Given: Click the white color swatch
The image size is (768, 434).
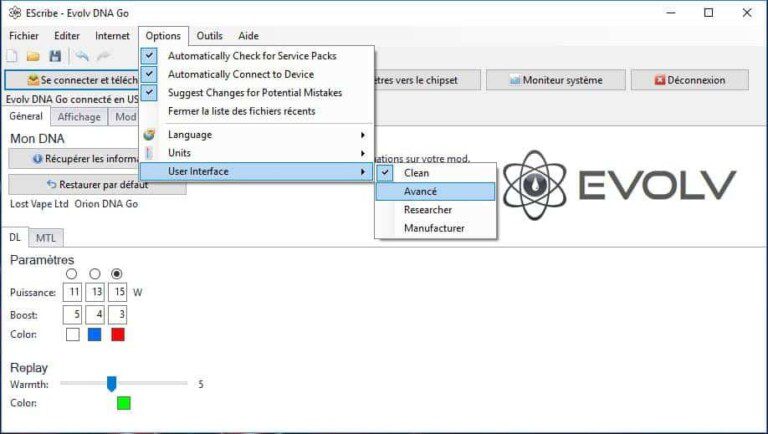Looking at the screenshot, I should pos(72,335).
